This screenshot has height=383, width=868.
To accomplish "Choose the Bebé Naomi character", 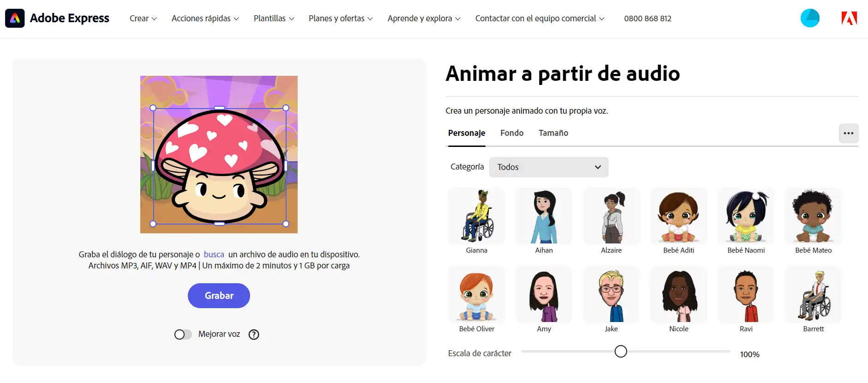I will [x=746, y=216].
